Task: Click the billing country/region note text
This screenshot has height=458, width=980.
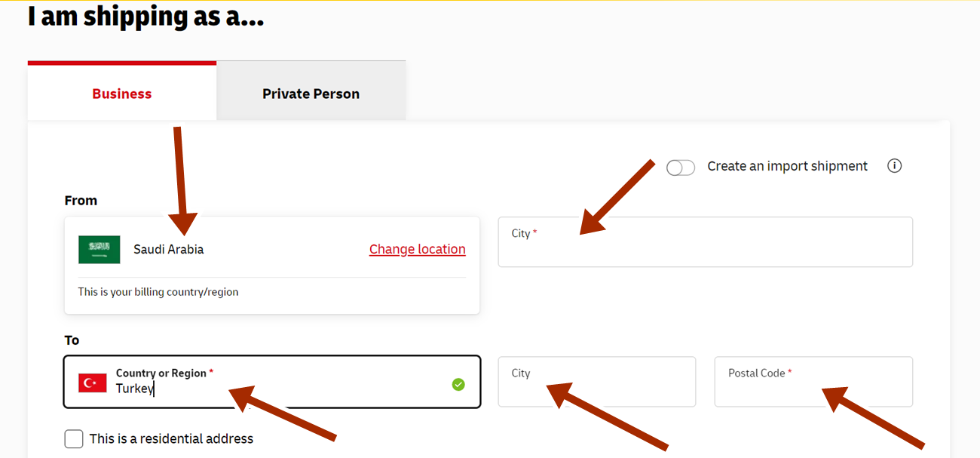Action: [158, 292]
